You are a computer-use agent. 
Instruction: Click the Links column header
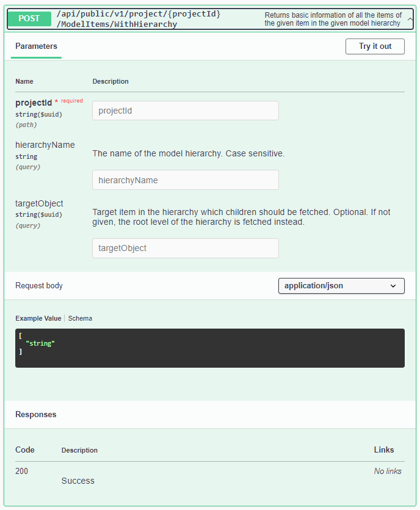tap(383, 450)
